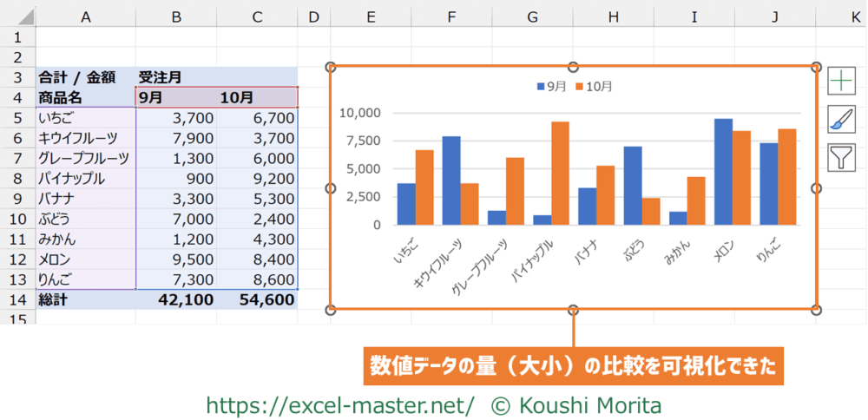Select the 10月 legend entry

click(595, 87)
